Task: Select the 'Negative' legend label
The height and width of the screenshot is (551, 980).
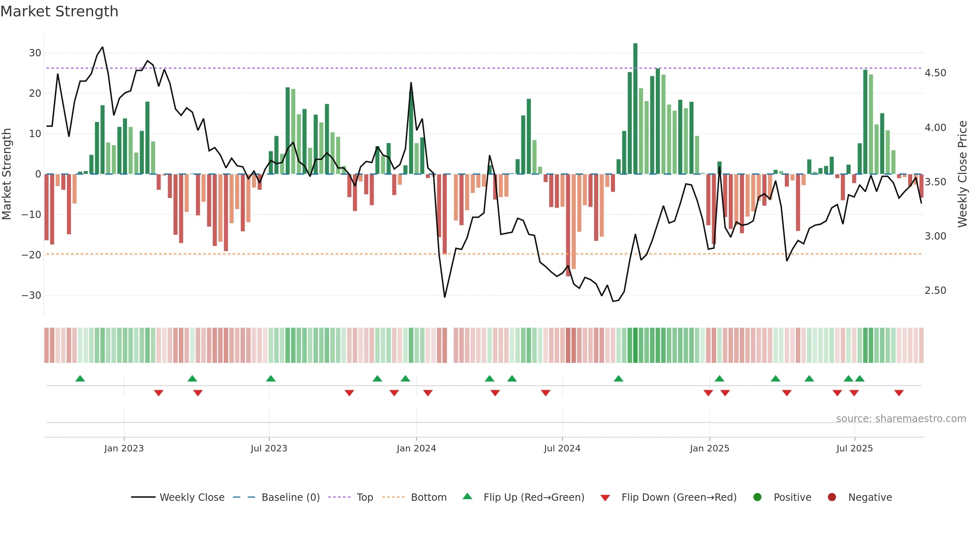Action: click(x=870, y=497)
